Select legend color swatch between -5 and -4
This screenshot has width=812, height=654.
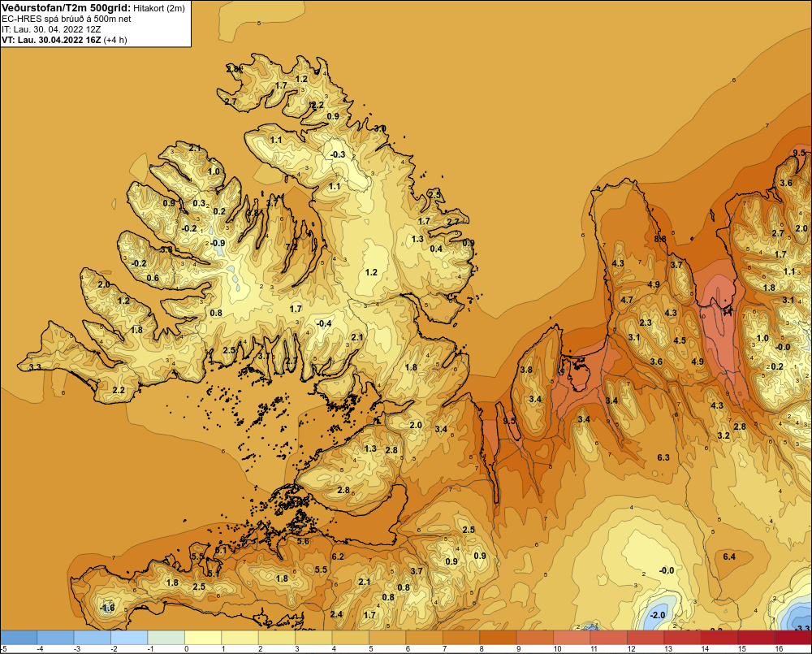point(19,638)
